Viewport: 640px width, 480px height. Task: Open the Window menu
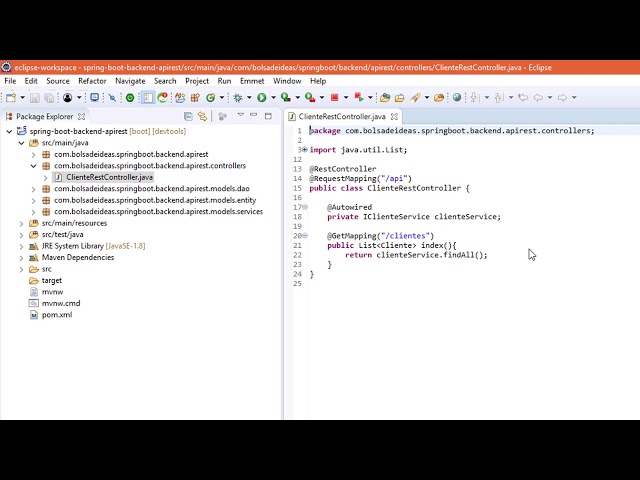click(x=287, y=81)
